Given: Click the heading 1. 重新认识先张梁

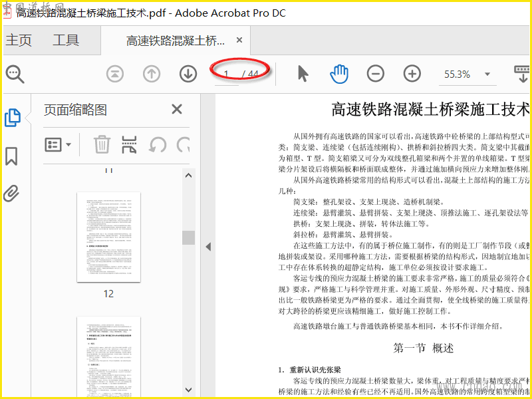Looking at the screenshot, I should [x=310, y=370].
